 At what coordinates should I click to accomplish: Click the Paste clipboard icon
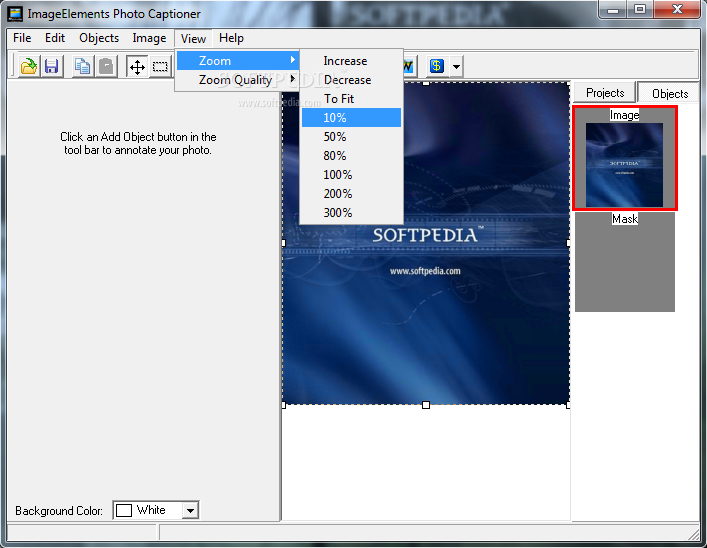coord(106,66)
